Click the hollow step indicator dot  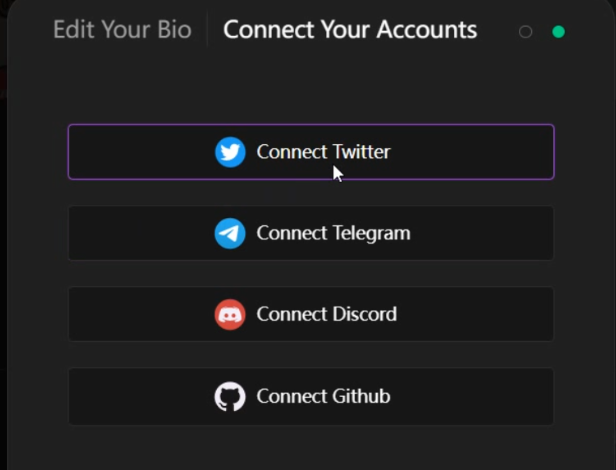coord(526,31)
